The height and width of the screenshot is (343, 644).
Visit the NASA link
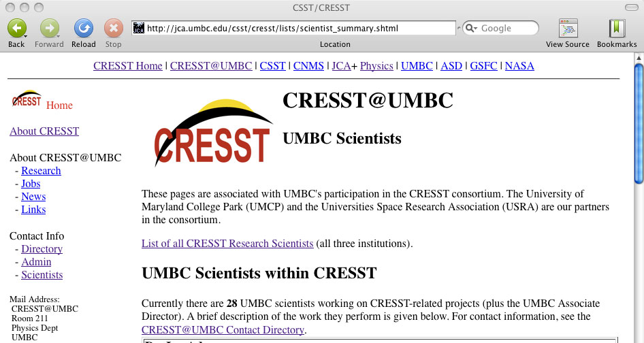point(519,66)
